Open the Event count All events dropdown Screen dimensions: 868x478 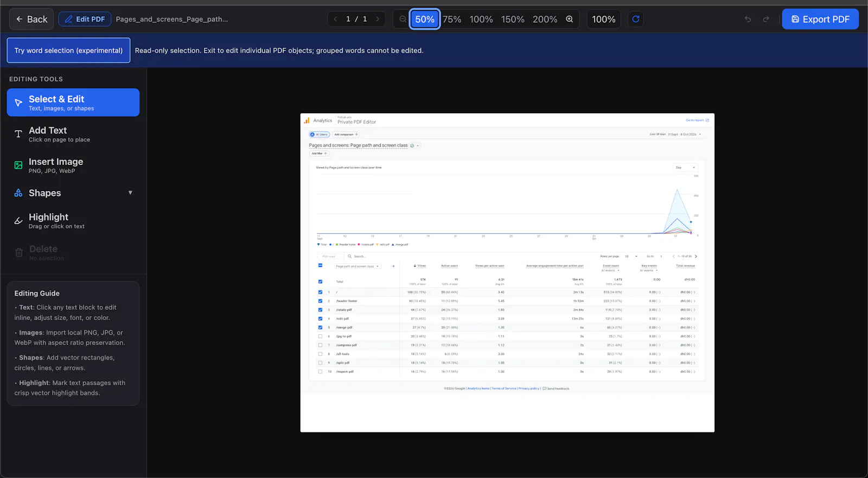pyautogui.click(x=610, y=270)
